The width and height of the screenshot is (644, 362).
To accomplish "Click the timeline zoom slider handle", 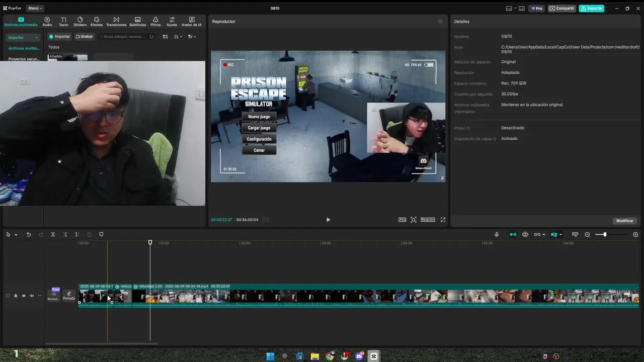I will pyautogui.click(x=605, y=235).
